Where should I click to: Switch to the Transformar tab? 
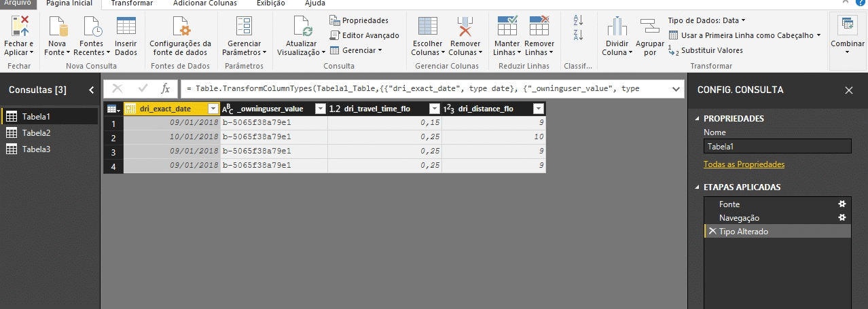tap(132, 3)
